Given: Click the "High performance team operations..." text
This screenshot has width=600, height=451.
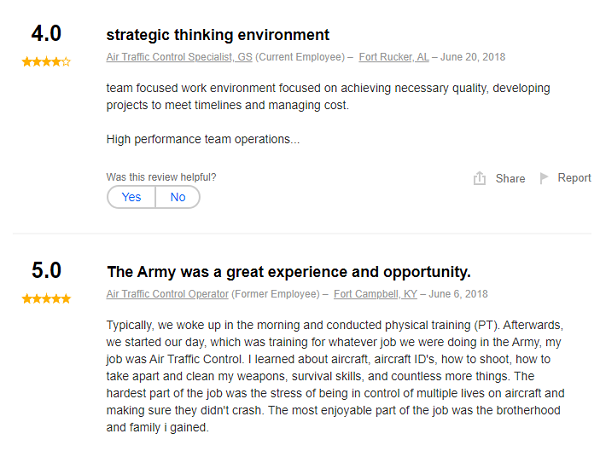Looking at the screenshot, I should pyautogui.click(x=203, y=139).
